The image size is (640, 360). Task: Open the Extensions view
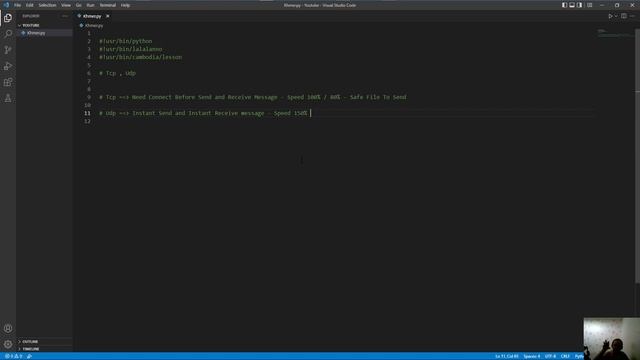8,82
